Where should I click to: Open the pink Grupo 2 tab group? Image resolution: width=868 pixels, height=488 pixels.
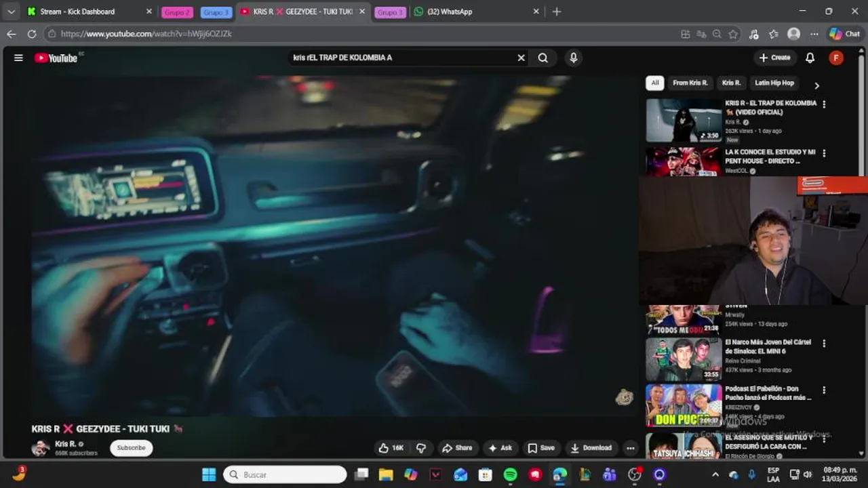click(177, 12)
